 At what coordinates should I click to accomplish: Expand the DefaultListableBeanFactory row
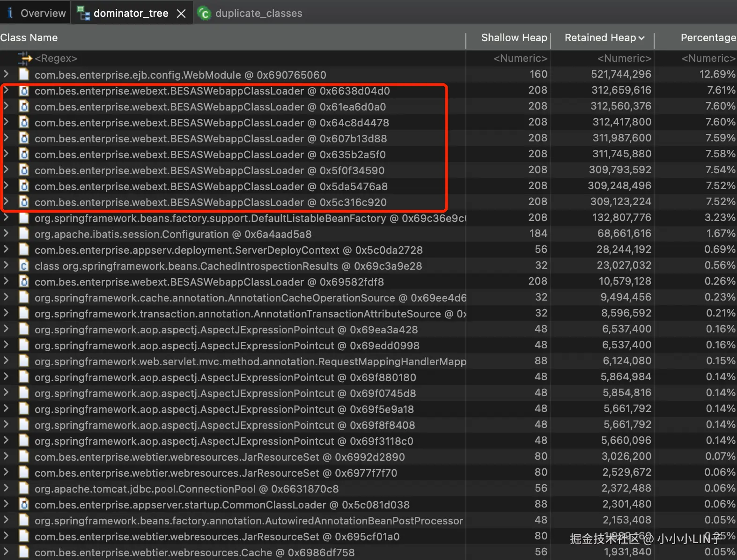tap(6, 217)
